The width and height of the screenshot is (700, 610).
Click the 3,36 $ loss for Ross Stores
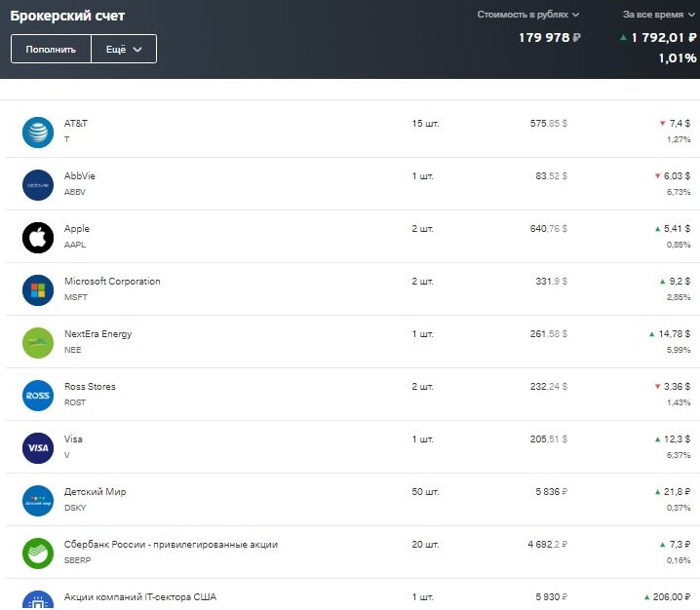point(677,387)
